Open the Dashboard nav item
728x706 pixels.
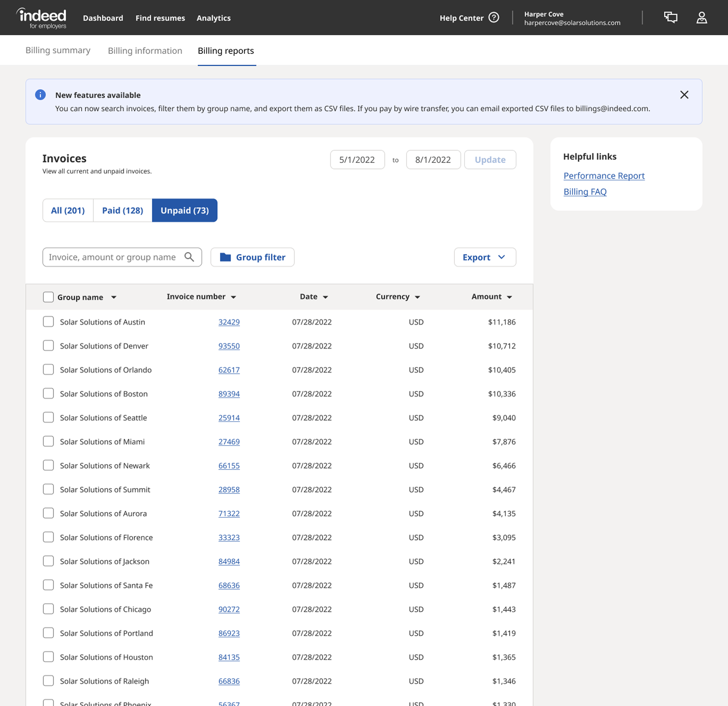103,18
